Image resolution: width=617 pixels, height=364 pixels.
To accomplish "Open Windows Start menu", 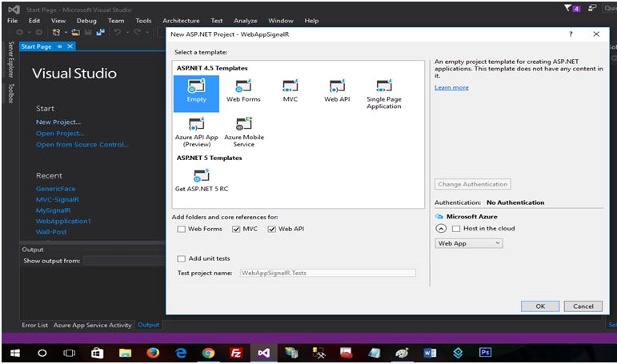I will (x=15, y=353).
